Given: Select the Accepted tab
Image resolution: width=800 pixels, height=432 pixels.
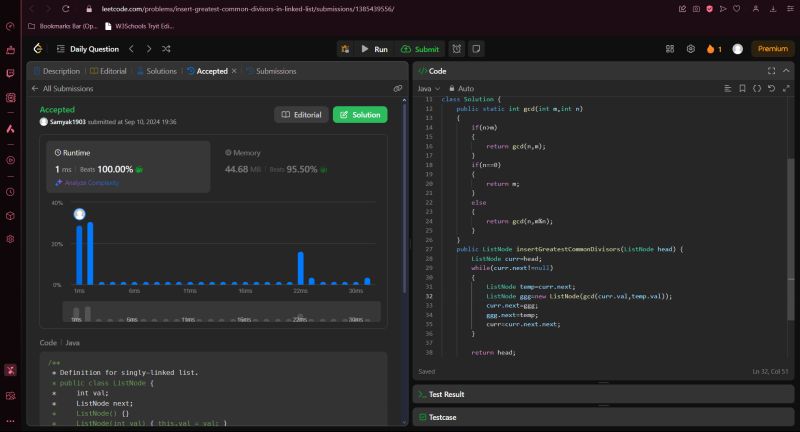Looking at the screenshot, I should point(207,71).
